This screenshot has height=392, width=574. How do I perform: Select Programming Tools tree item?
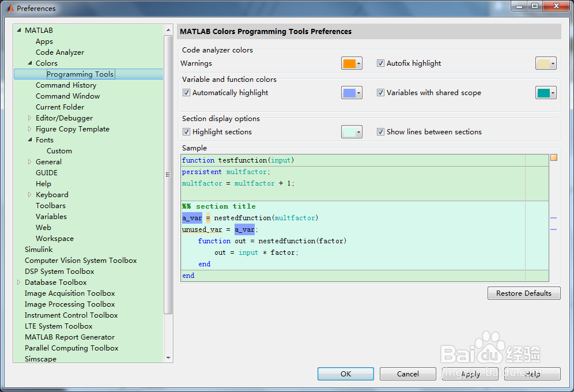coord(81,74)
